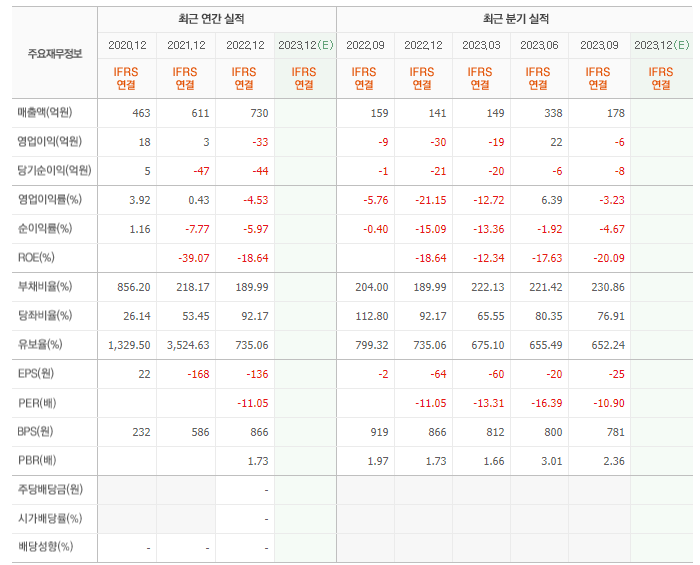Image resolution: width=700 pixels, height=565 pixels.
Task: Click the 영업이익 value -33
Action: pyautogui.click(x=260, y=142)
